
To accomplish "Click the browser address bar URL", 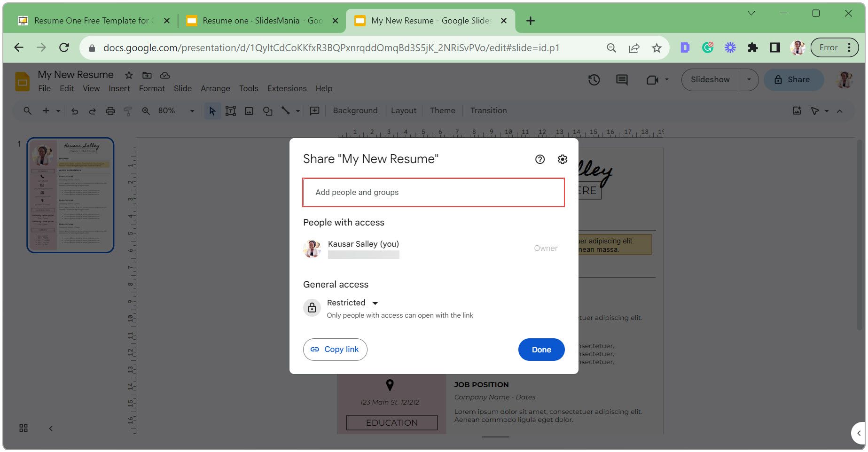I will 331,48.
